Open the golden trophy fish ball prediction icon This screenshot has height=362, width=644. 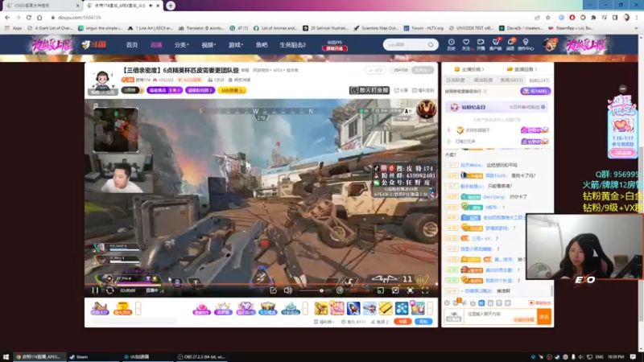click(x=122, y=308)
